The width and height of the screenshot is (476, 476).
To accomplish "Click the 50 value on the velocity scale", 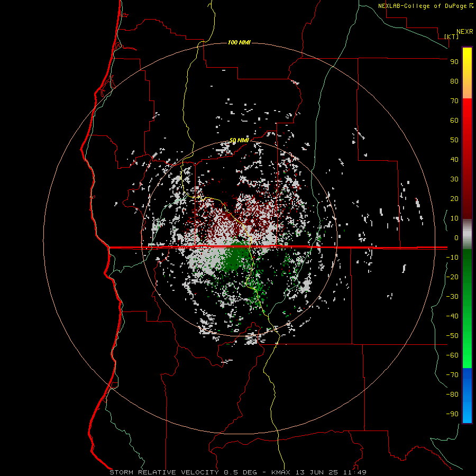I will (454, 140).
